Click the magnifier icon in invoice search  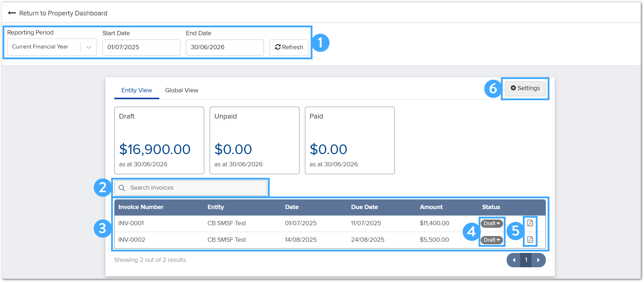click(x=122, y=188)
